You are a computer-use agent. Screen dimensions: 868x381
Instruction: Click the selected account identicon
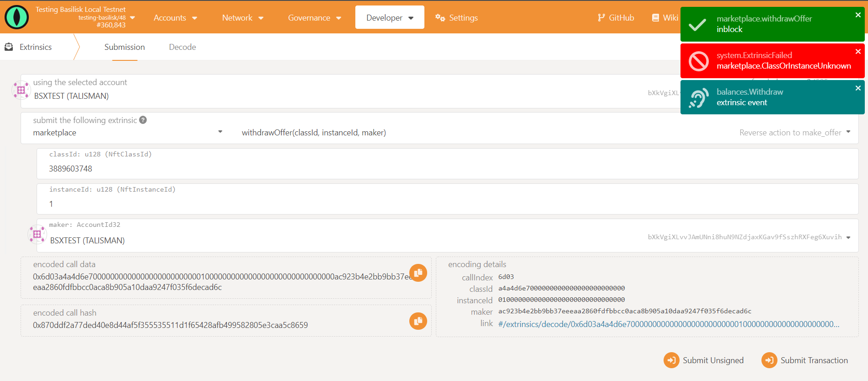[x=21, y=90]
